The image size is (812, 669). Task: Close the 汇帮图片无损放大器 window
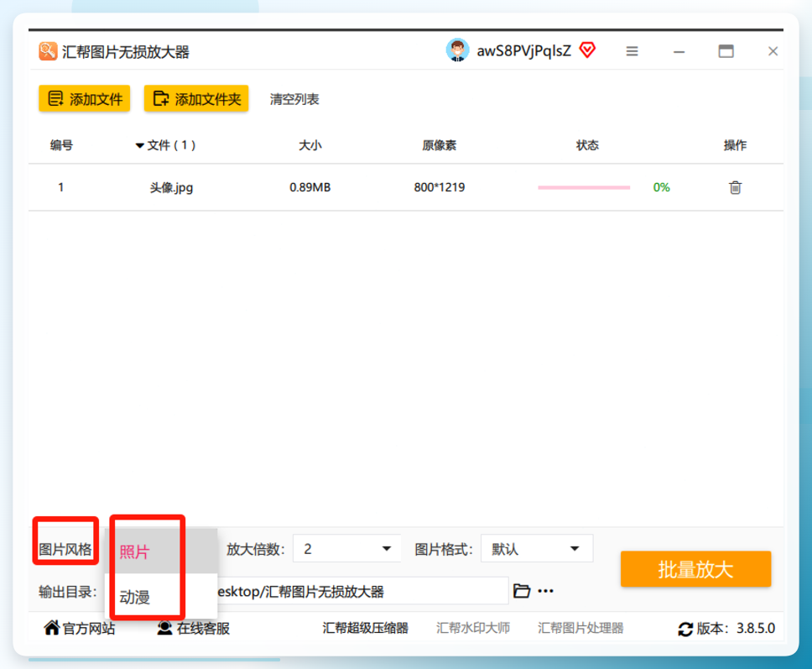tap(773, 51)
